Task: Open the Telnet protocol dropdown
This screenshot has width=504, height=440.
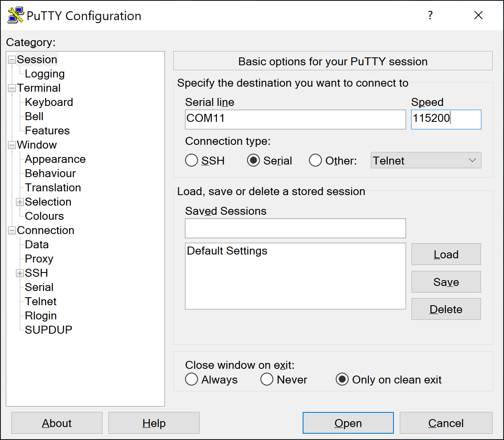Action: coord(426,160)
